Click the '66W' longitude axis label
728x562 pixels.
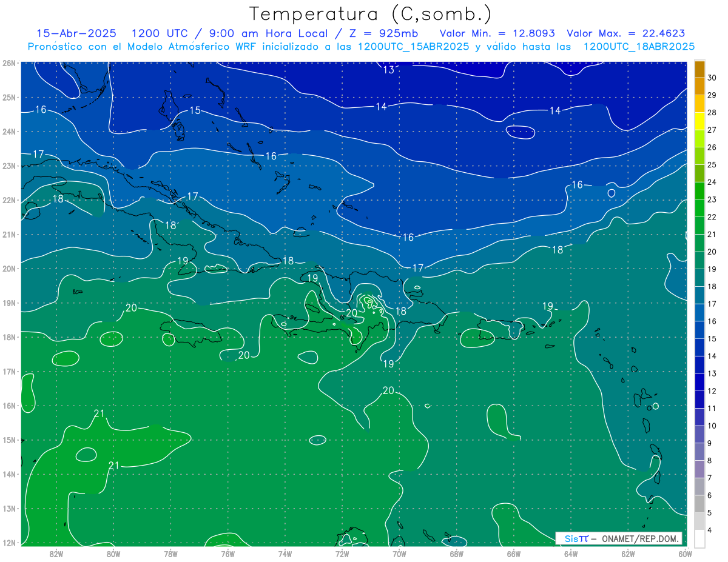coord(513,554)
